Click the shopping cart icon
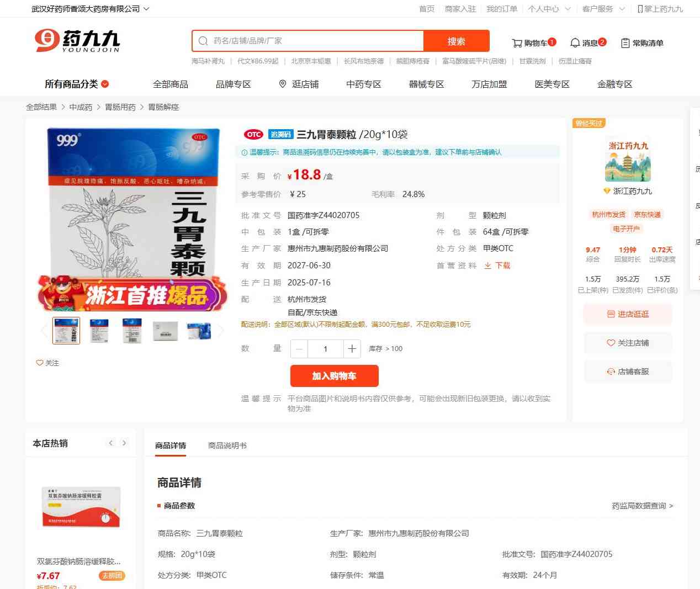The width and height of the screenshot is (700, 589). pyautogui.click(x=517, y=43)
